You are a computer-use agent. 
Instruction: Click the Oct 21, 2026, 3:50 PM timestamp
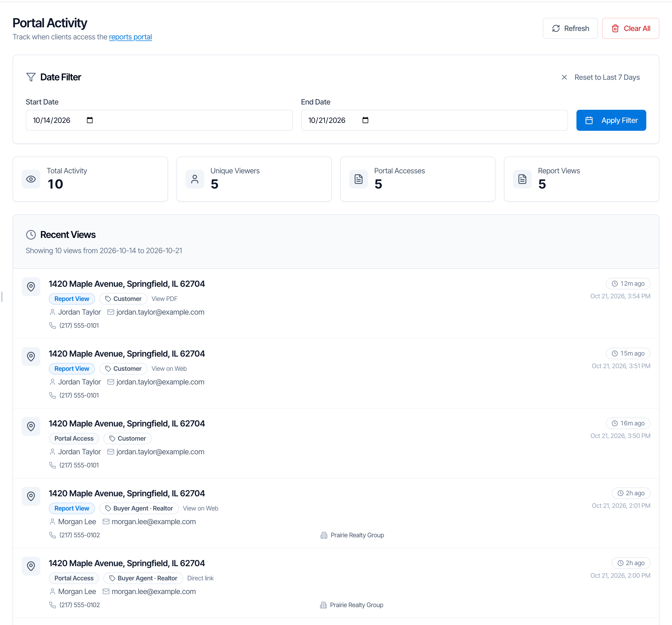(620, 436)
